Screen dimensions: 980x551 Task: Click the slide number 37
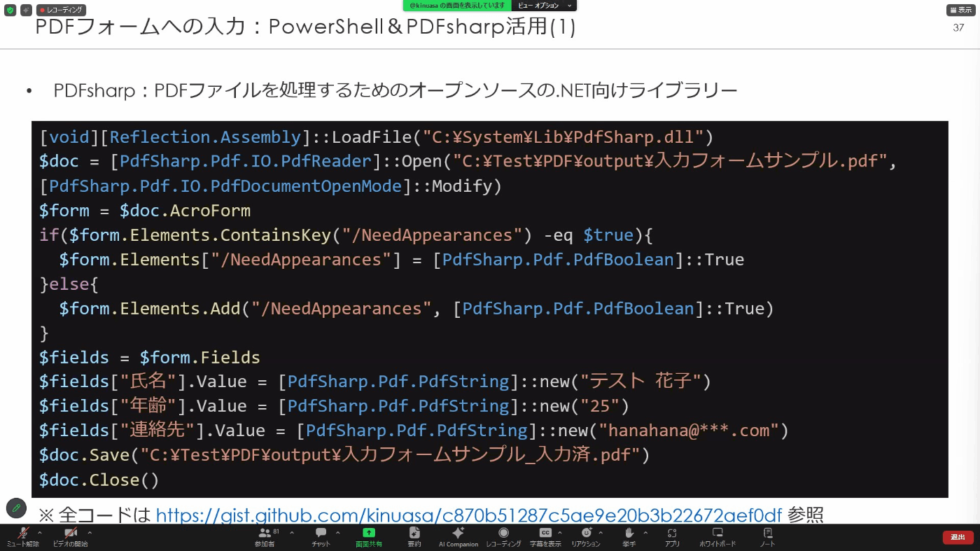[959, 28]
